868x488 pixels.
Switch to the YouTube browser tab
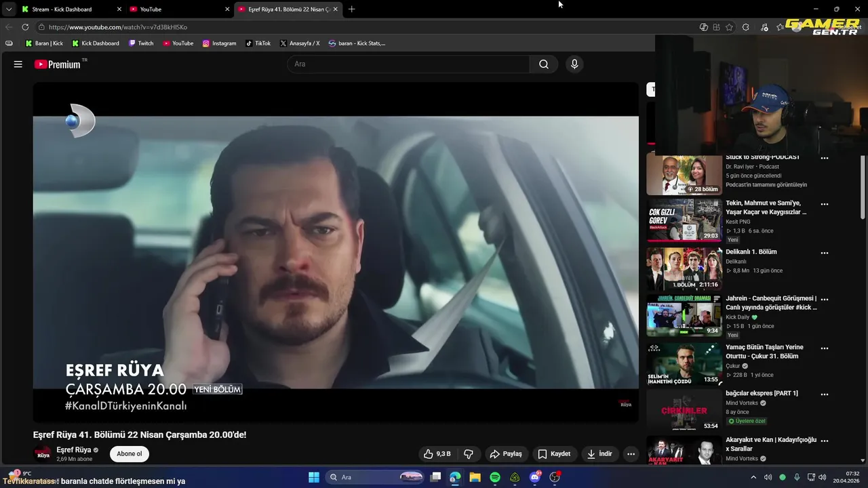pos(180,9)
